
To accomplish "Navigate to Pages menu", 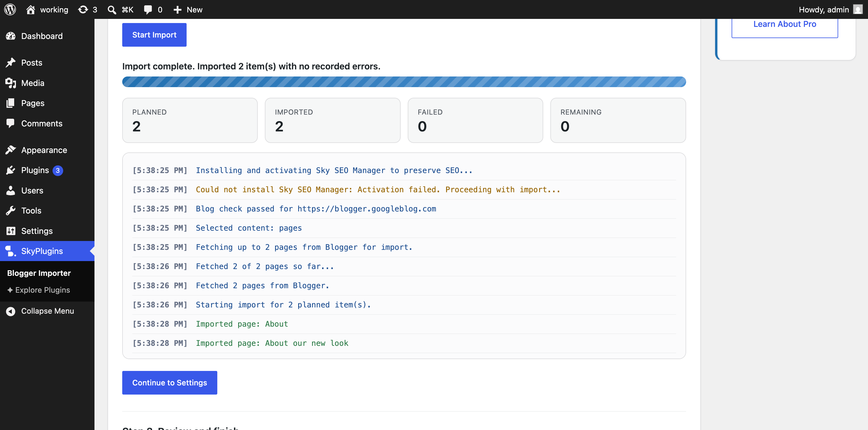I will (47, 103).
